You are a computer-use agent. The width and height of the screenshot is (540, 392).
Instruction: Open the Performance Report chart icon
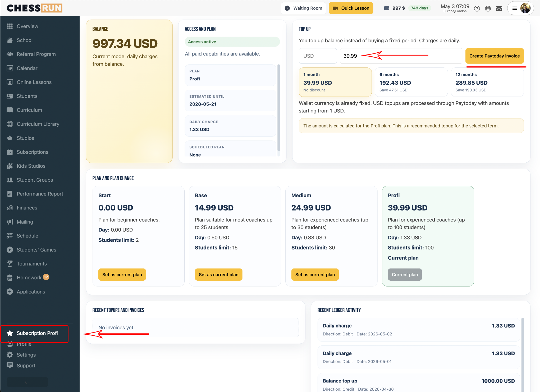(x=10, y=194)
